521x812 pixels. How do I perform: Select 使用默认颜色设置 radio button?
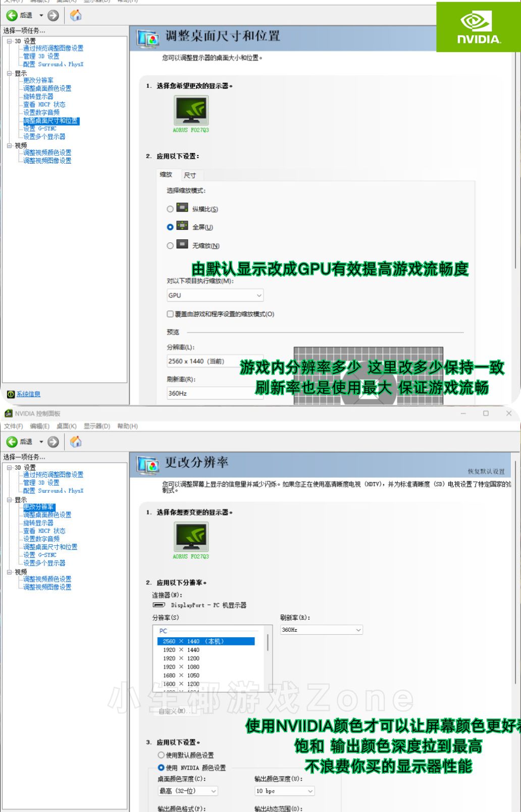click(161, 755)
